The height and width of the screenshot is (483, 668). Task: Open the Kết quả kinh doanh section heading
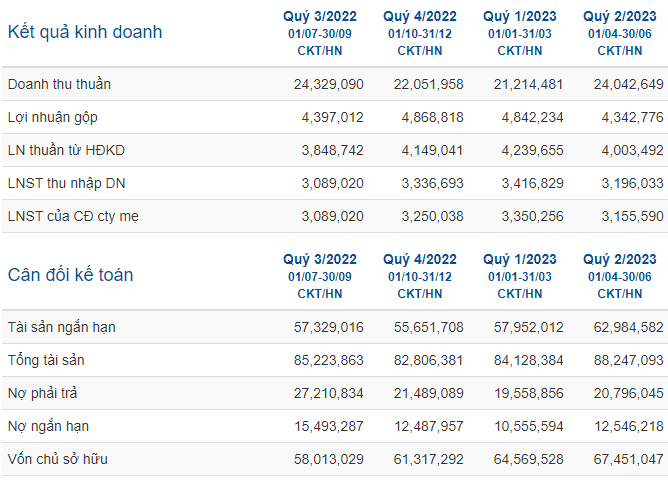tap(85, 32)
